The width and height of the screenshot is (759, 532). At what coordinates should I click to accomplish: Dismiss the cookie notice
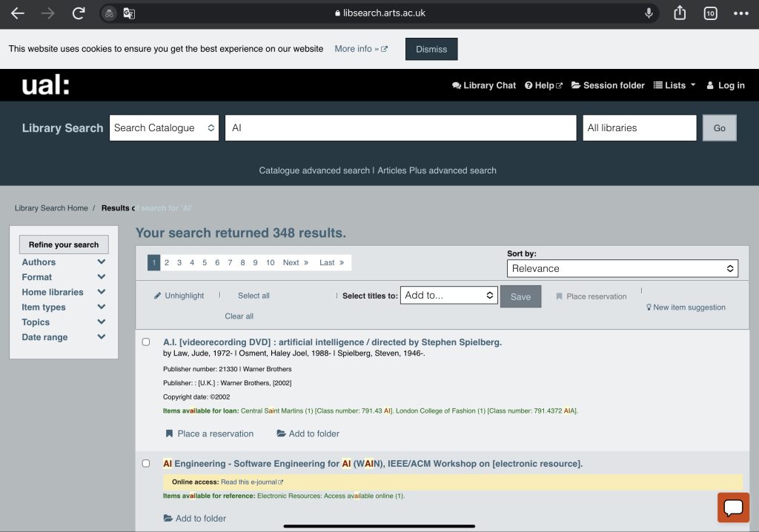pyautogui.click(x=431, y=49)
